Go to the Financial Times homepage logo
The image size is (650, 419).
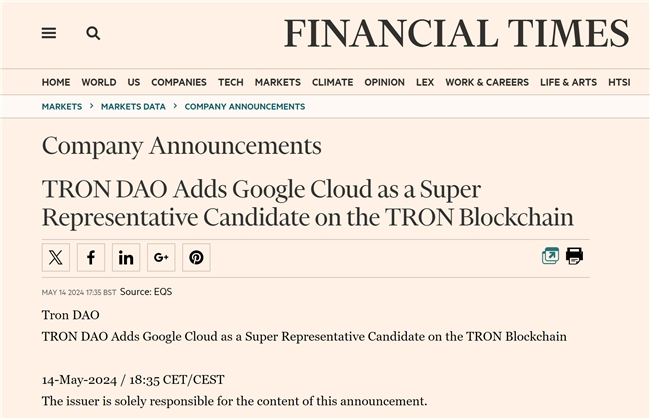456,34
